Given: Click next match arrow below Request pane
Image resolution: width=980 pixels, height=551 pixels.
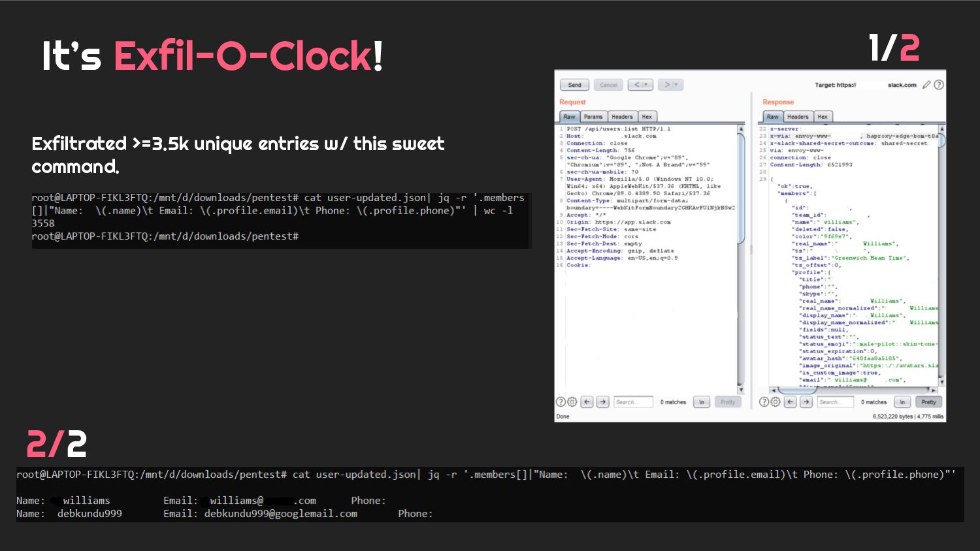Looking at the screenshot, I should pyautogui.click(x=602, y=402).
